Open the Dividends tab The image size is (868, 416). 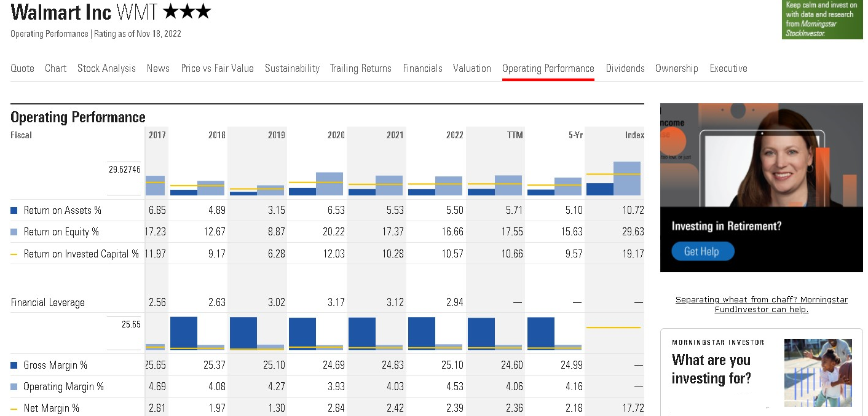tap(625, 68)
